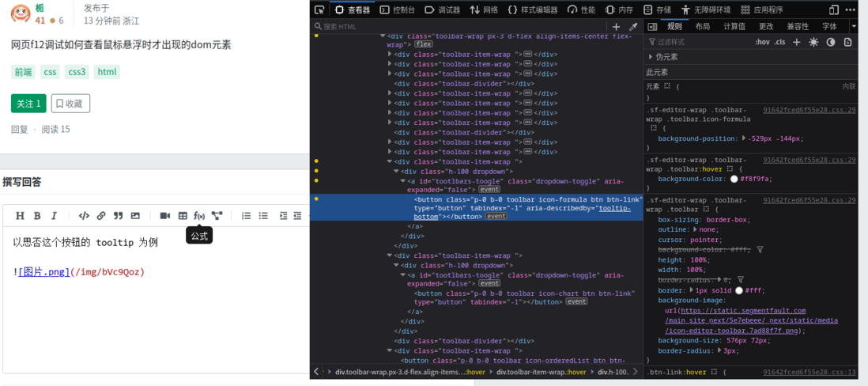Viewport: 868px width, 386px height.
Task: Click the ordered list icon in editor
Action: coord(246,216)
